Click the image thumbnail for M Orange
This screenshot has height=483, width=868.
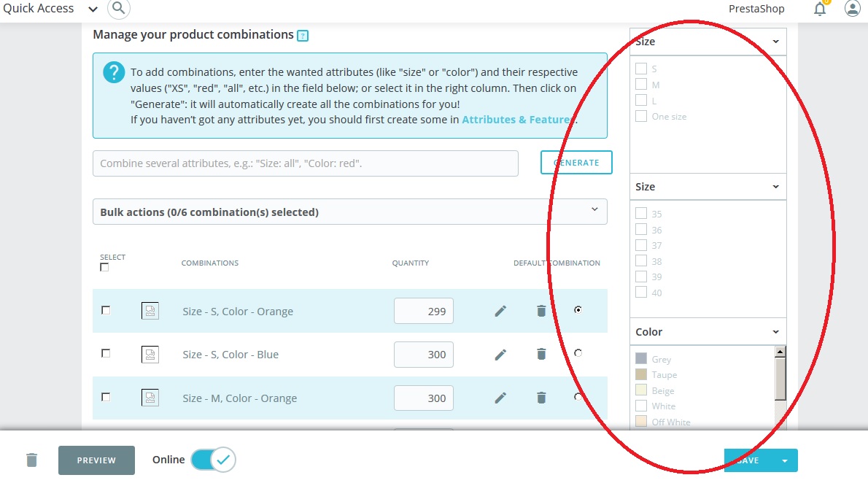click(x=150, y=397)
